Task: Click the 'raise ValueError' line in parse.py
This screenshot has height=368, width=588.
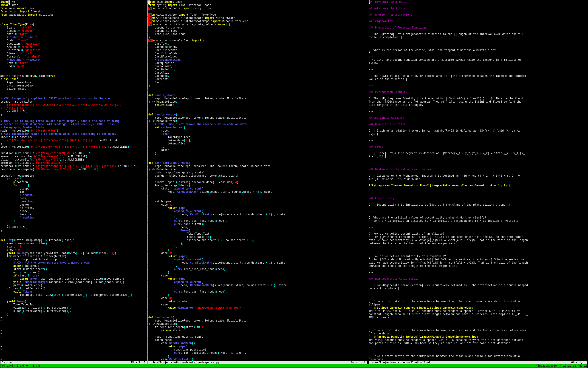Action: point(206,308)
